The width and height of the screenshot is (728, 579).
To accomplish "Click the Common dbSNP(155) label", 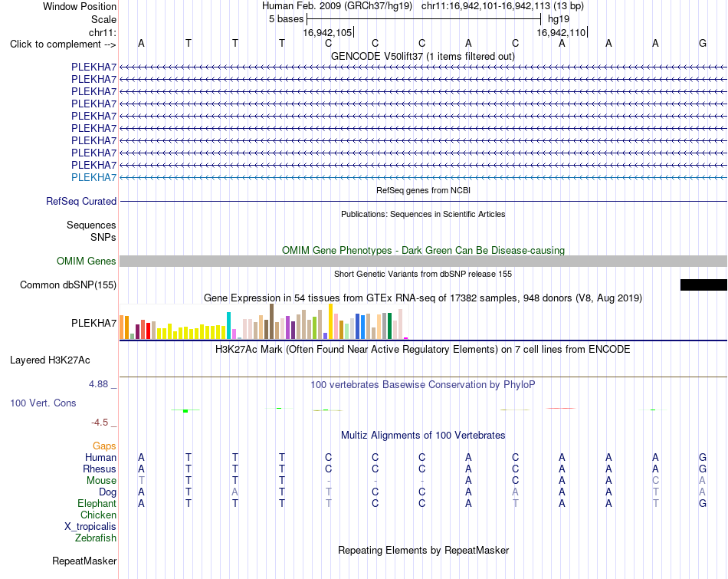I will point(67,285).
